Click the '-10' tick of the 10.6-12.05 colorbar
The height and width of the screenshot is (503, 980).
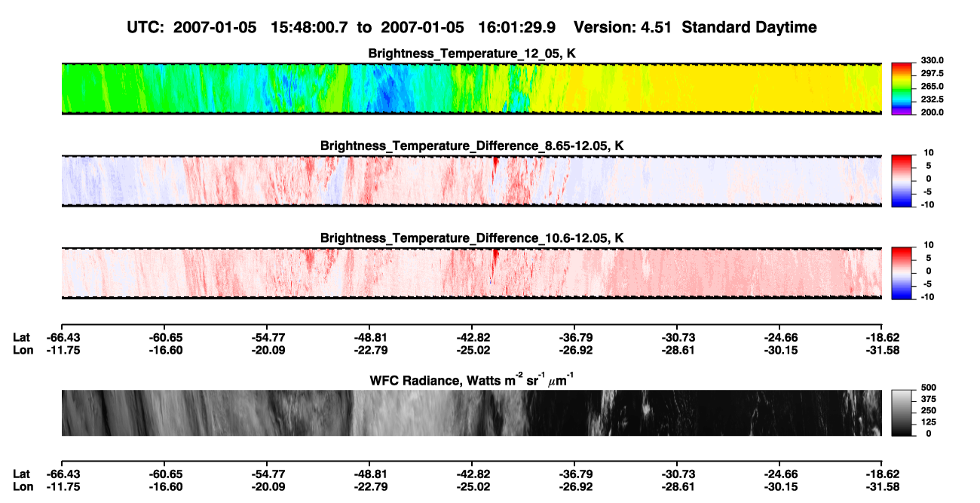pos(928,296)
